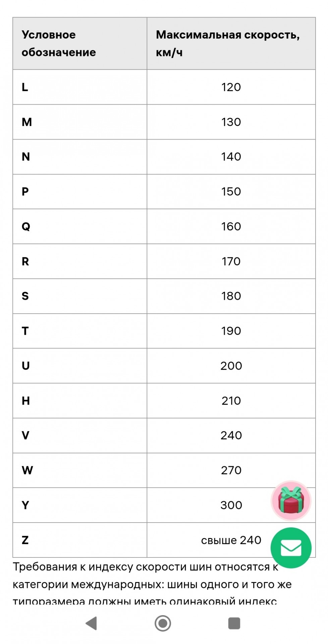Tap the red gift box icon

pos(291,500)
